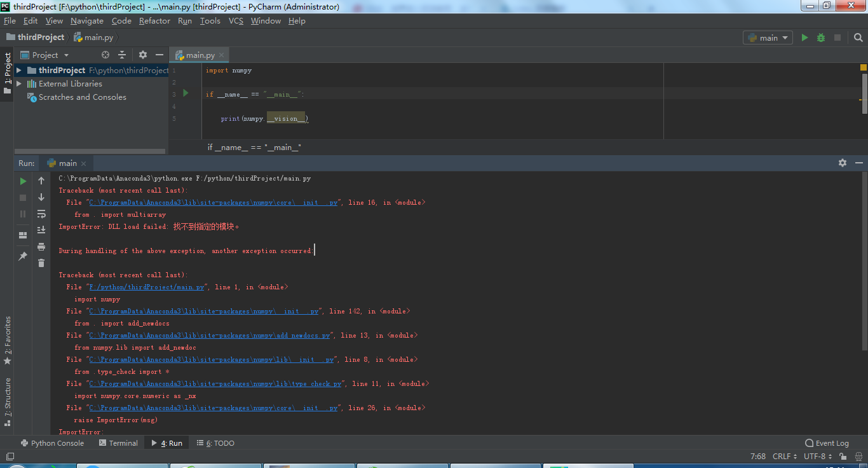The width and height of the screenshot is (868, 468).
Task: Toggle the 2: Favorites side tab
Action: pyautogui.click(x=7, y=341)
